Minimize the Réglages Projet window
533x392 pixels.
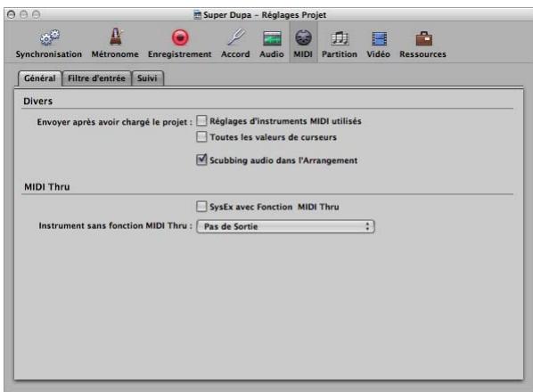[x=24, y=14]
